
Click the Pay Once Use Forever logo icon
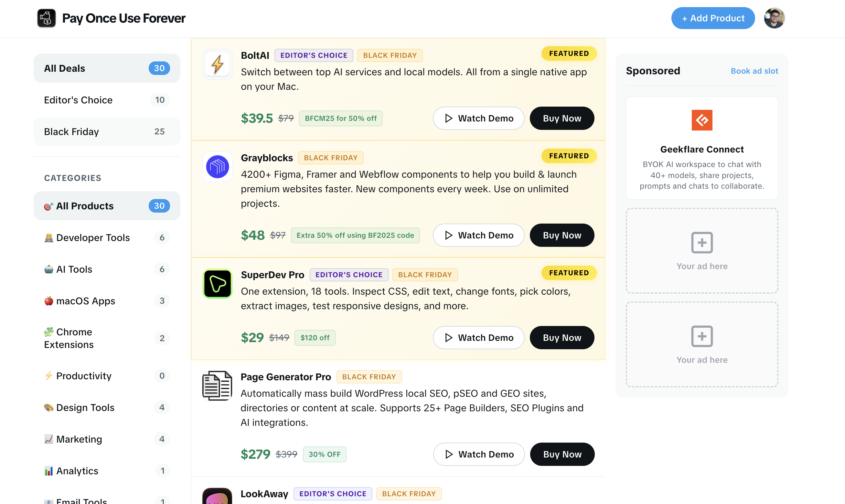[46, 18]
